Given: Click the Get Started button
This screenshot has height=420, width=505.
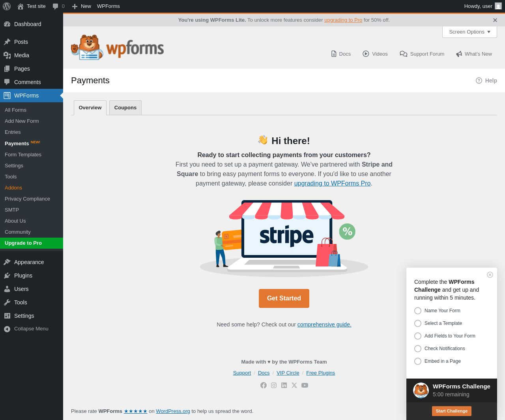Looking at the screenshot, I should (x=284, y=298).
